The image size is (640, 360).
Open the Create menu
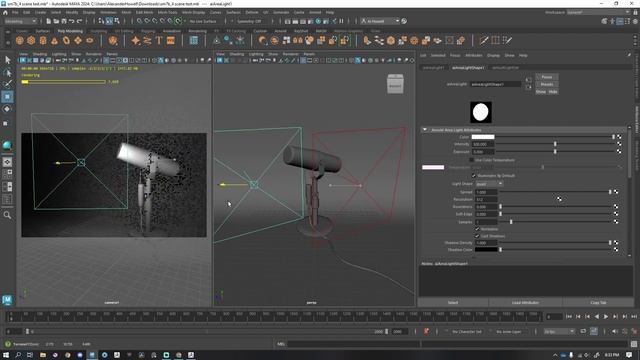[x=40, y=12]
